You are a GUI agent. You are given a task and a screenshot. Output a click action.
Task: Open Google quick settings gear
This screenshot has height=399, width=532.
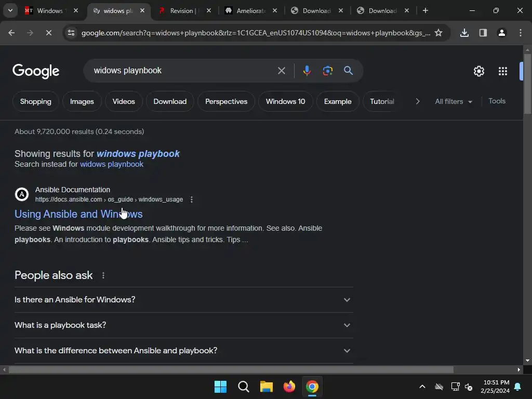(478, 71)
